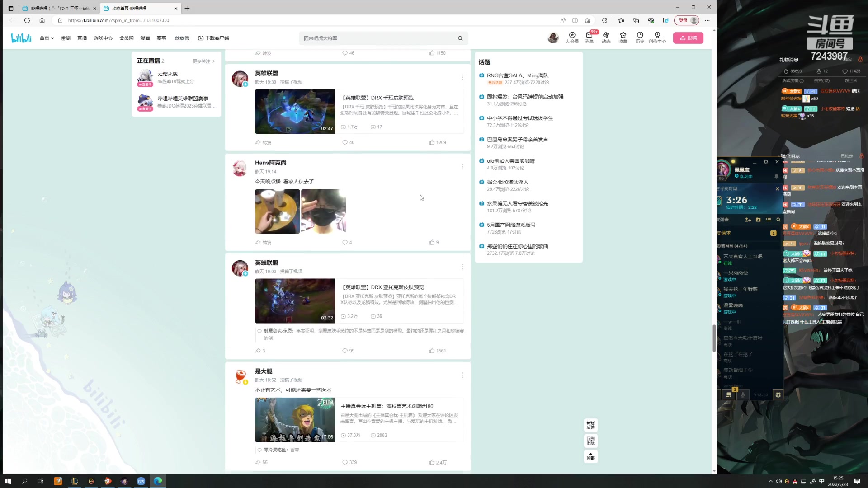The image size is (868, 488).
Task: Open a new browser tab with plus button
Action: pyautogui.click(x=187, y=8)
